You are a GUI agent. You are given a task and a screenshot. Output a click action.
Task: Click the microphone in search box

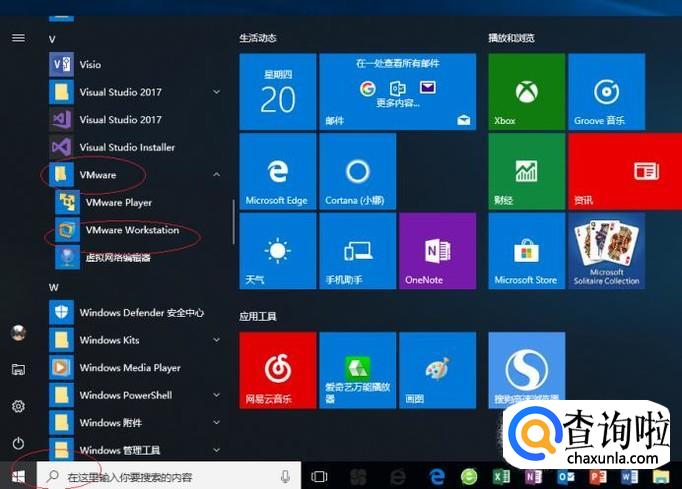coord(285,477)
